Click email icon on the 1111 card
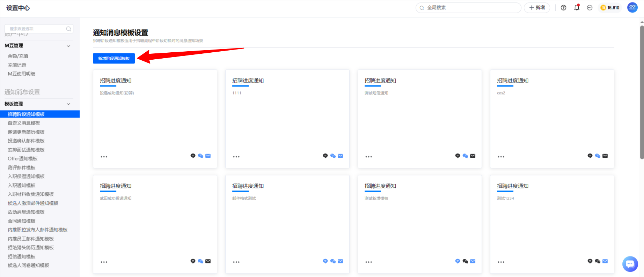This screenshot has width=644, height=277. pyautogui.click(x=341, y=156)
